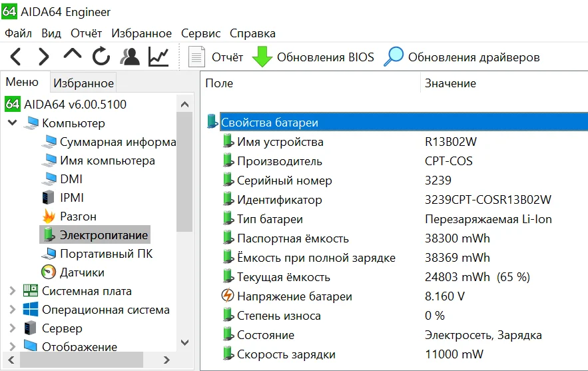Click the gauge icon beside Датчики
Viewport: 588px width, 371px height.
49,272
